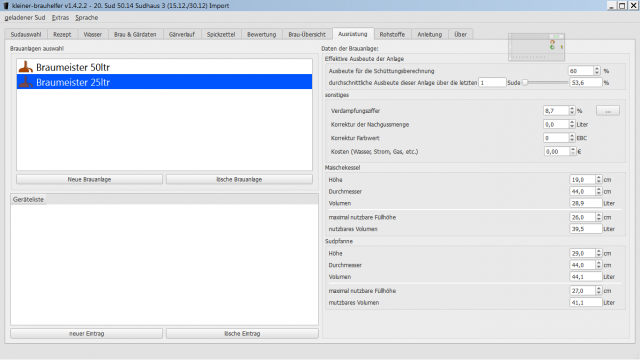640x360 pixels.
Task: Switch to the Spickzettel tab
Action: coord(221,34)
